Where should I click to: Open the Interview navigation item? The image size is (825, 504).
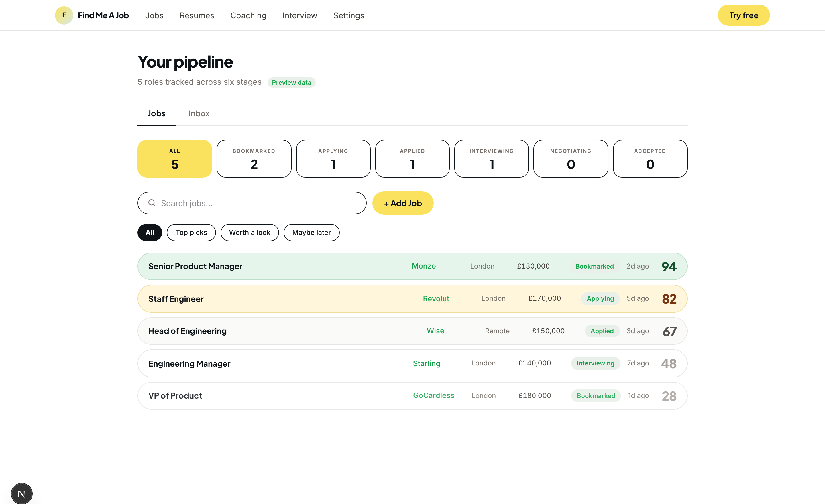pyautogui.click(x=300, y=15)
